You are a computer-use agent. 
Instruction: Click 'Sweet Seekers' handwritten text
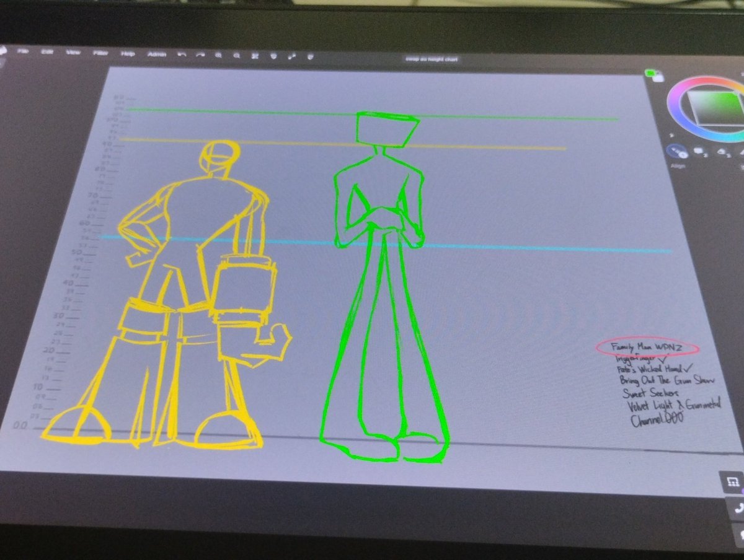pos(652,393)
